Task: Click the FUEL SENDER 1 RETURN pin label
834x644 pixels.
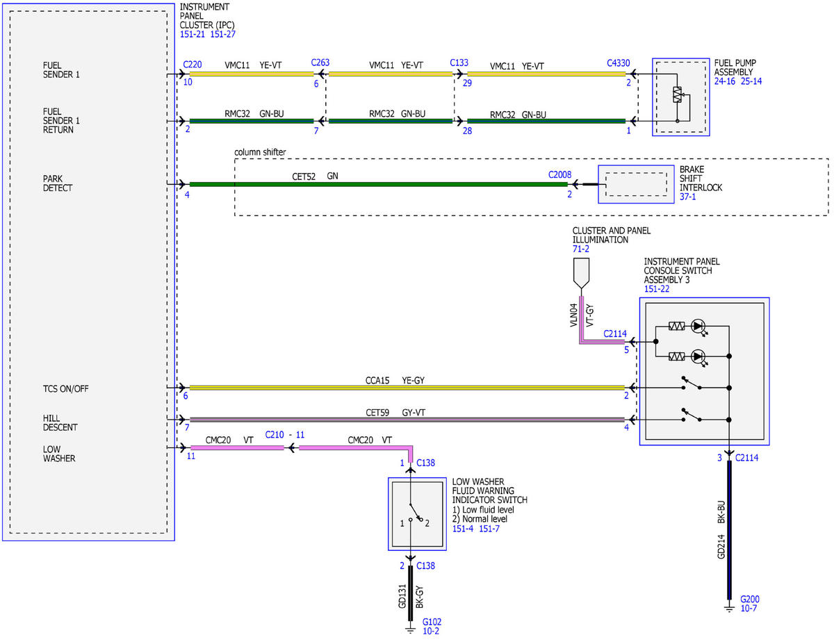Action: [61, 120]
